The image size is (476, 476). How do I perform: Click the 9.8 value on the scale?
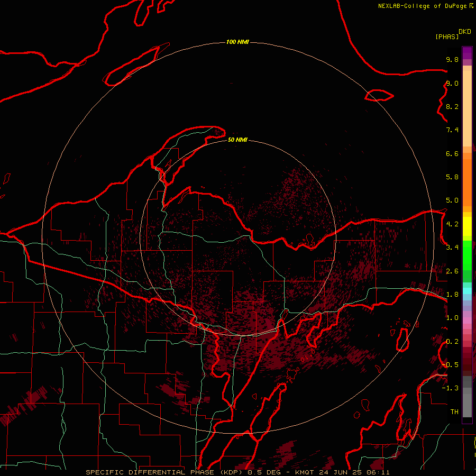click(x=452, y=60)
